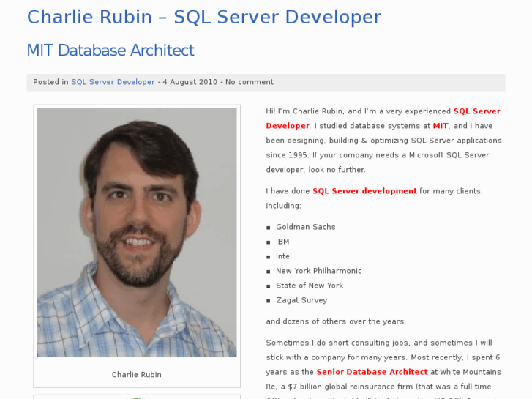Click the 4 August 2010 post date
The width and height of the screenshot is (532, 399).
coord(190,82)
